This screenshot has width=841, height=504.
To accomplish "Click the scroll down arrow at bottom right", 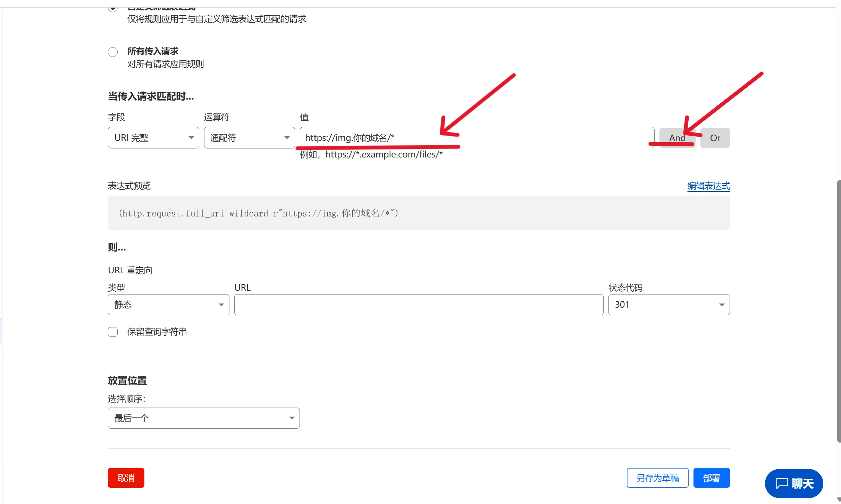I will coord(839,500).
